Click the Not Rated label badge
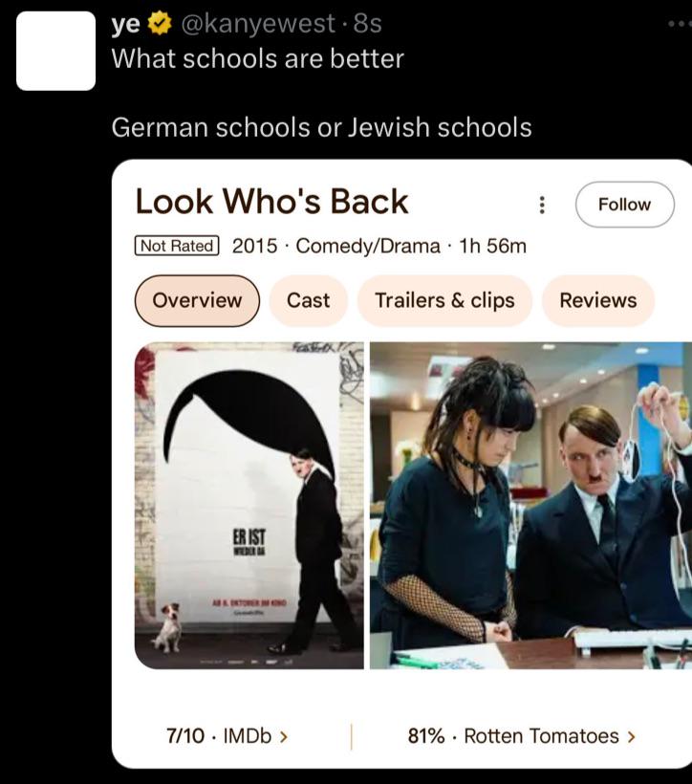 point(177,246)
